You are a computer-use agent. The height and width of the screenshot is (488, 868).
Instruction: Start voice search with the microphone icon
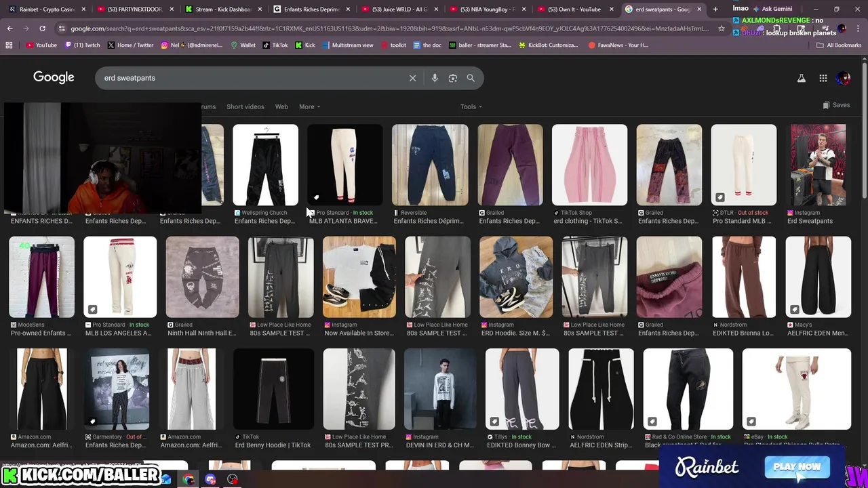[435, 78]
